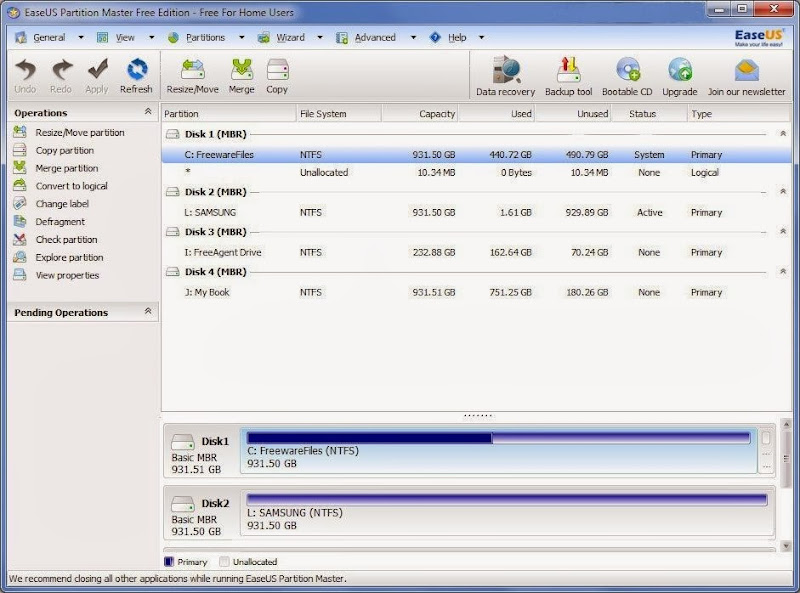Sort by the Capacity column header
The width and height of the screenshot is (800, 593).
pyautogui.click(x=420, y=114)
